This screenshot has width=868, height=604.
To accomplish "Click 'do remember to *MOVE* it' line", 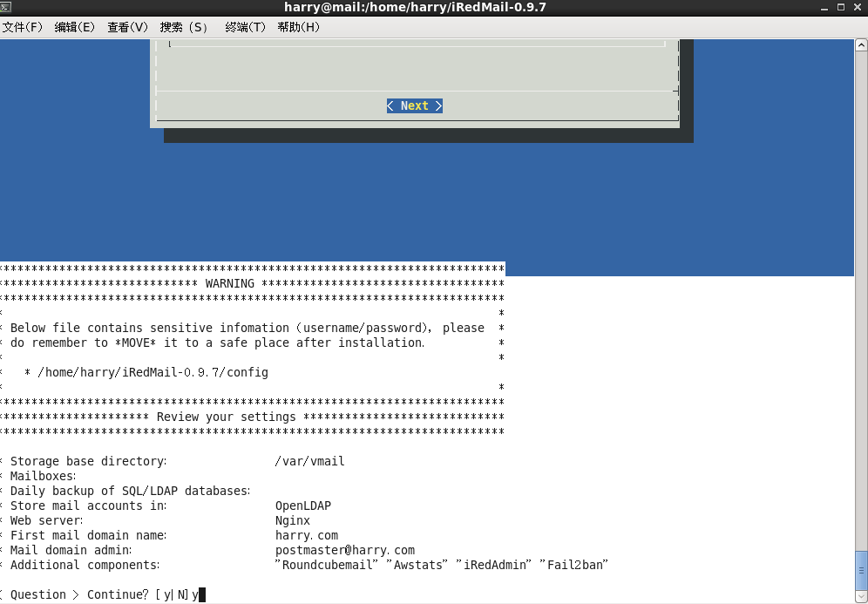I will [x=218, y=343].
